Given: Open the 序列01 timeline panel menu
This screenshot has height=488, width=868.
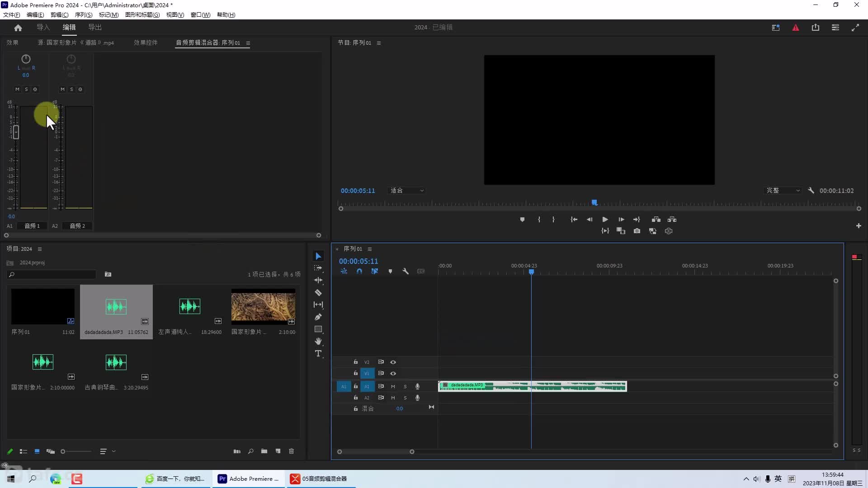Looking at the screenshot, I should 370,249.
